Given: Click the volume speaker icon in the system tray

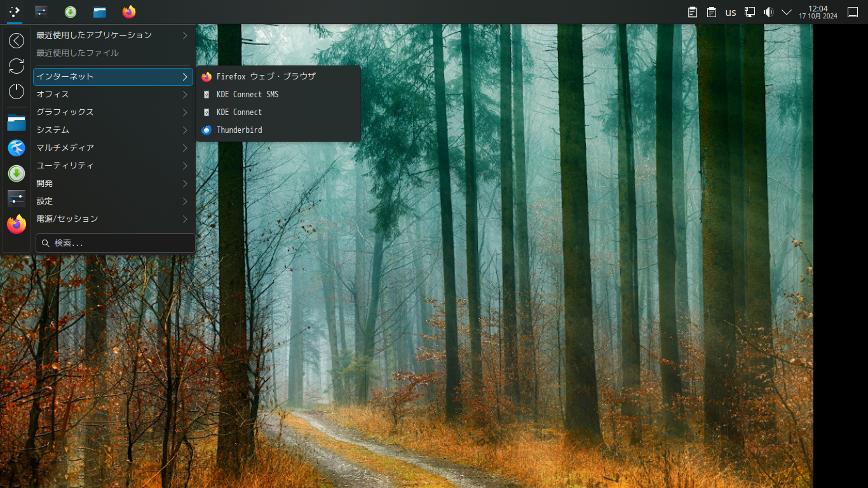Looking at the screenshot, I should click(x=768, y=12).
